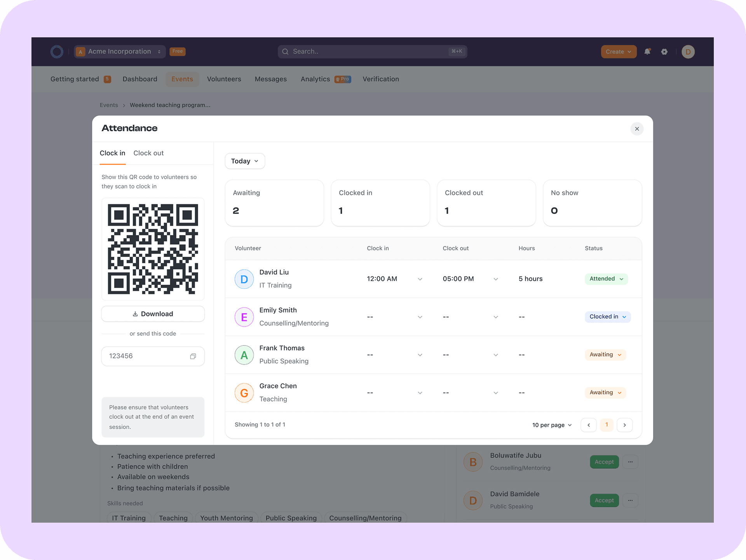The image size is (746, 560).
Task: Open the Create dropdown
Action: [619, 52]
